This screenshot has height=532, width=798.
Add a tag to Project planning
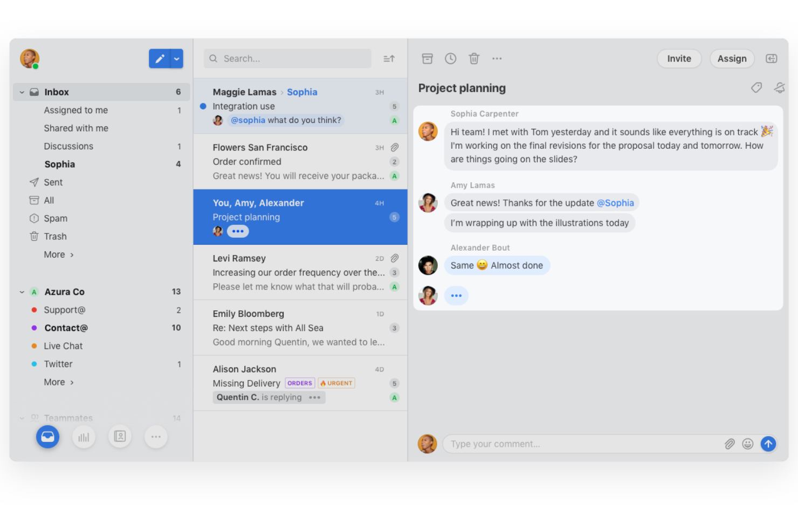tap(756, 87)
